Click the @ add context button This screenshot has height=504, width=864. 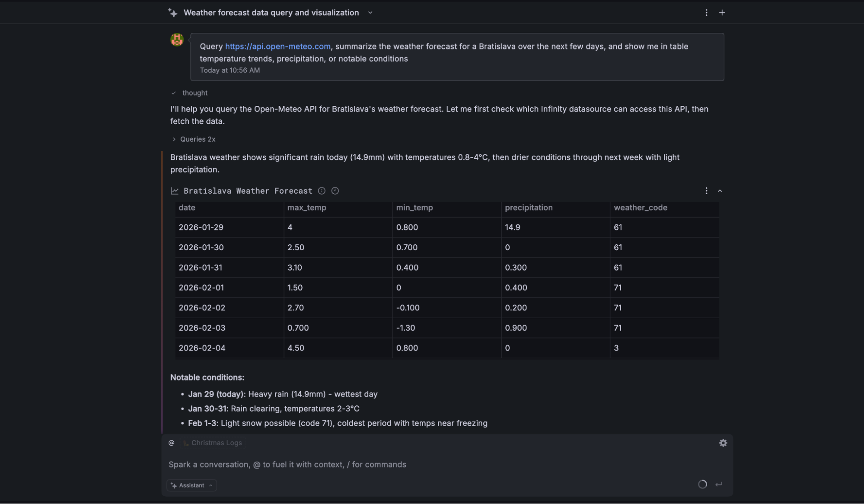tap(172, 443)
